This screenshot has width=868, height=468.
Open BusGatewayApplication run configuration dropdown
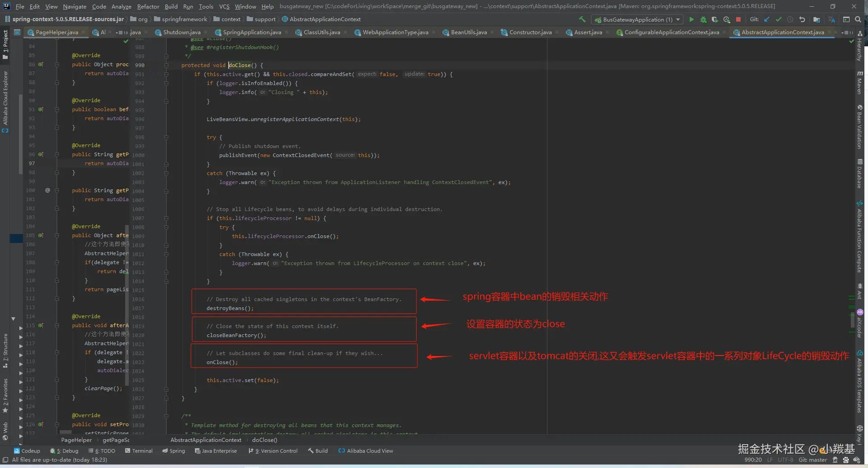tap(637, 19)
